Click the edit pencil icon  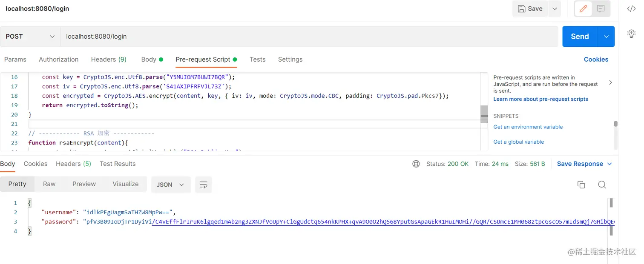coord(583,9)
